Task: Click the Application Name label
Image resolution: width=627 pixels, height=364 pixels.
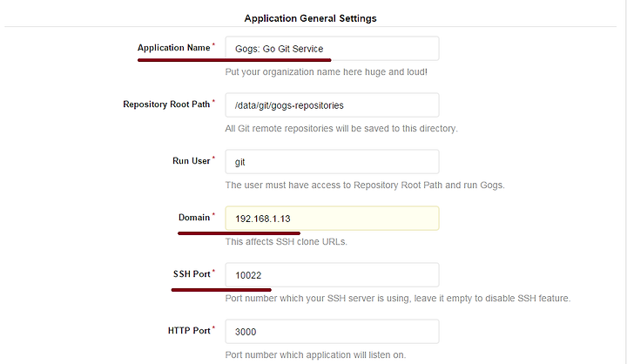Action: coord(174,48)
